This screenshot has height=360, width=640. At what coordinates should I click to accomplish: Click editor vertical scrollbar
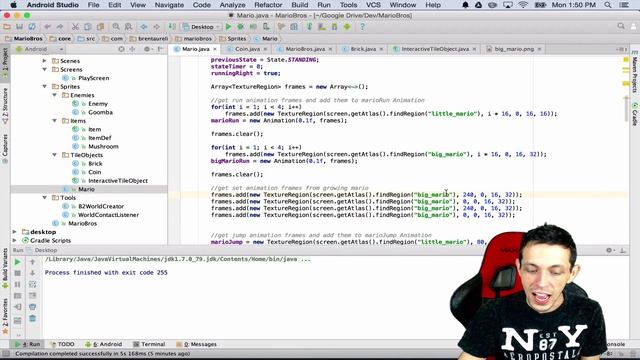coord(626,109)
